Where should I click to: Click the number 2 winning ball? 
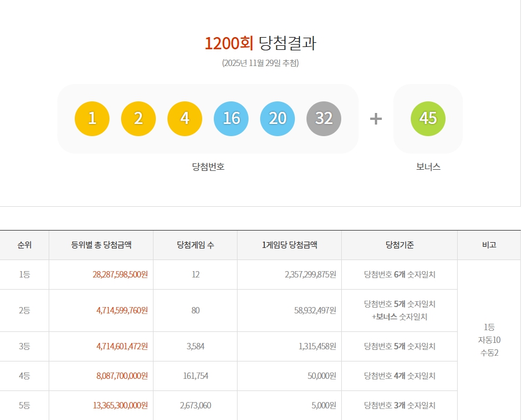point(138,119)
